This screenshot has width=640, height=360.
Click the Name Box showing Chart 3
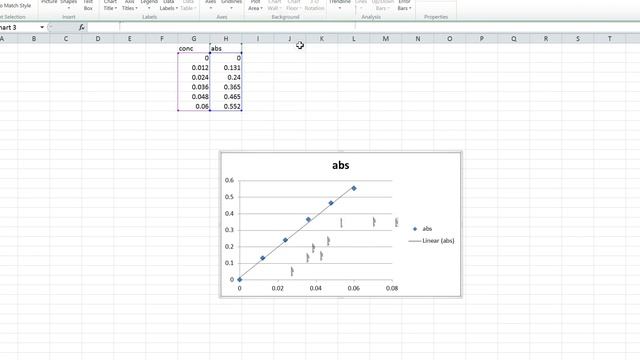(19, 27)
